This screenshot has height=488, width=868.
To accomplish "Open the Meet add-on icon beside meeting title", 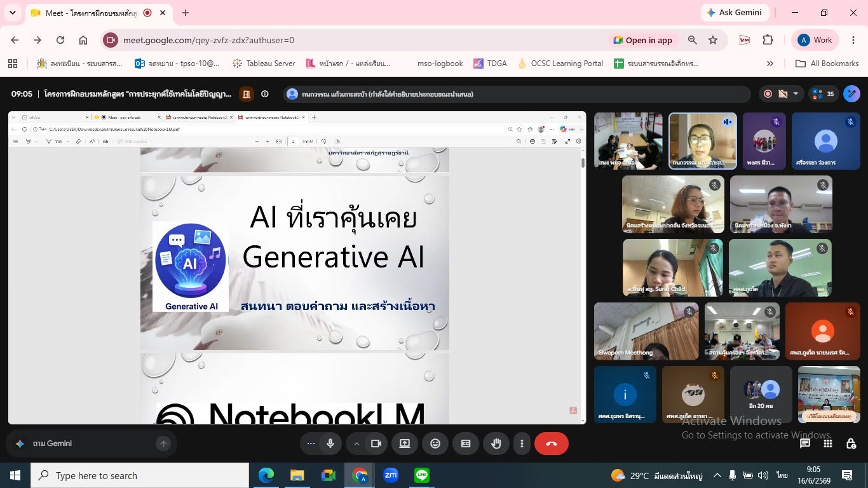I will pyautogui.click(x=247, y=94).
